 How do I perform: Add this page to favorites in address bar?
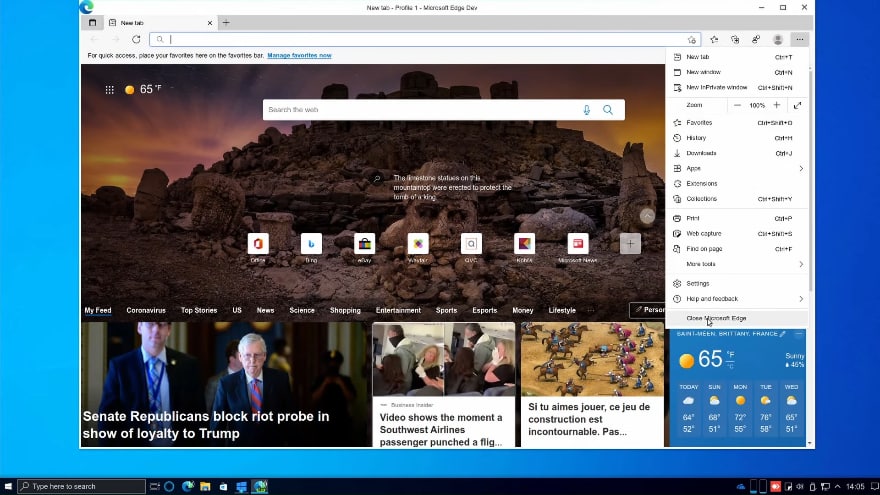tap(692, 39)
